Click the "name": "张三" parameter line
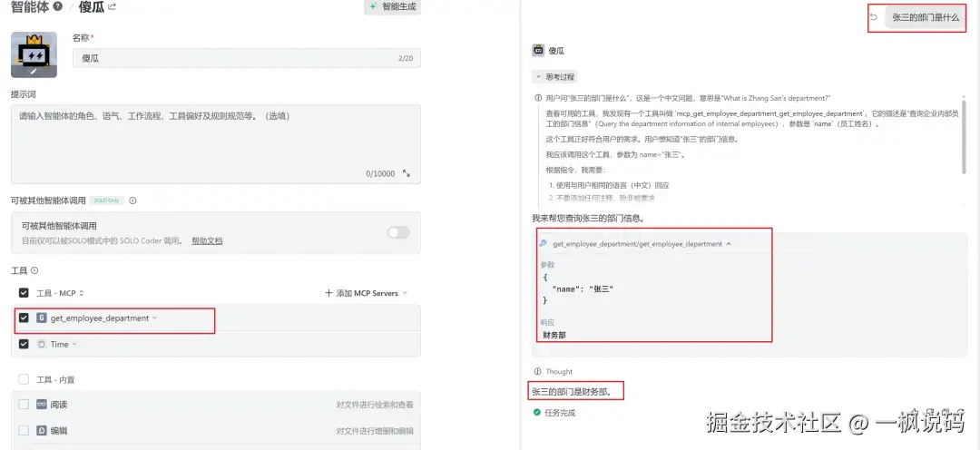Viewport: 980px width, 450px height. [x=583, y=289]
